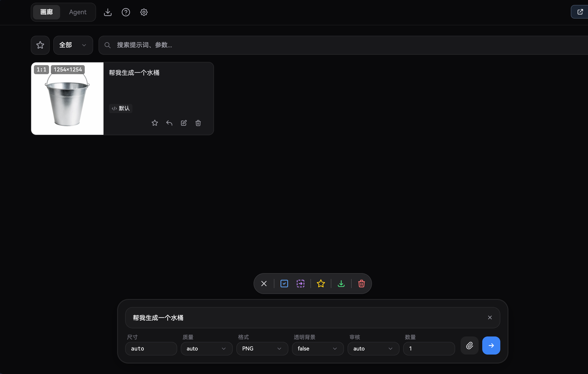Favorite the bucket card with star icon
Viewport: 588px width, 374px height.
[155, 123]
